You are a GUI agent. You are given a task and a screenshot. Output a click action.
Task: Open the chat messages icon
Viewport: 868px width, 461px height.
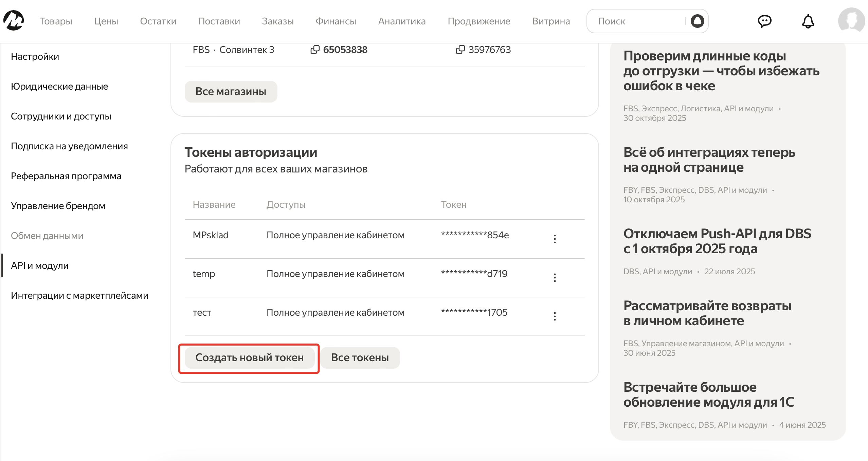coord(764,21)
